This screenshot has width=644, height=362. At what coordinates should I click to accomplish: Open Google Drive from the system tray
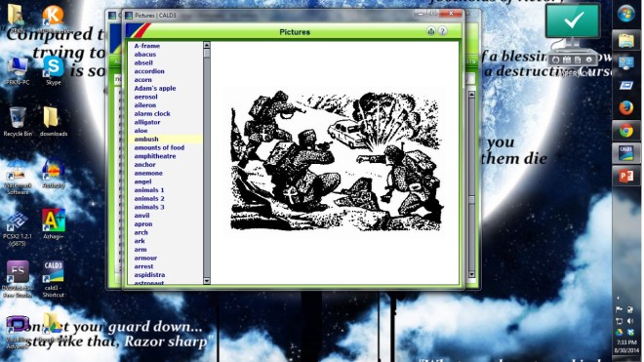click(619, 332)
